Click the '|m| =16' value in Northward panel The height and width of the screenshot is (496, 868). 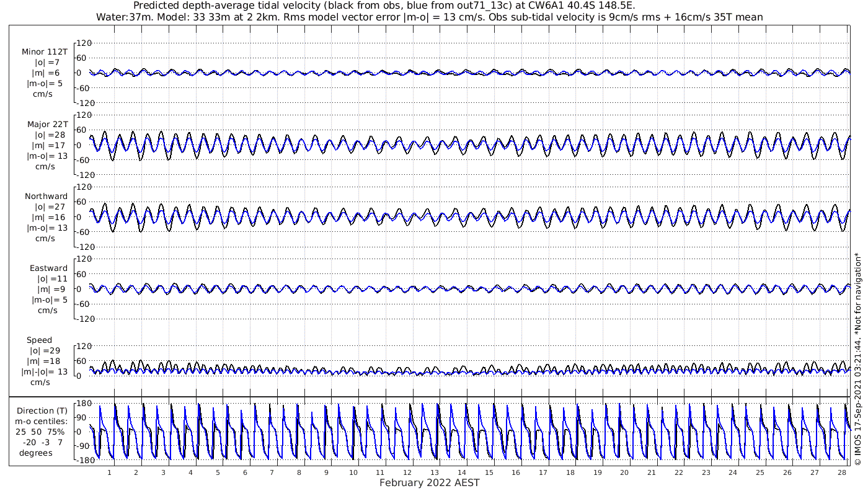[48, 217]
